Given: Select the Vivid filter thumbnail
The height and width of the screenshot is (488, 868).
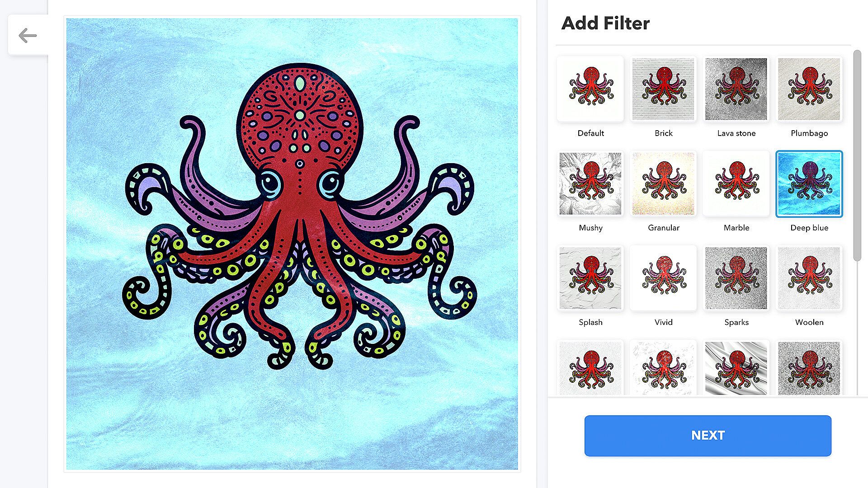Looking at the screenshot, I should tap(663, 278).
